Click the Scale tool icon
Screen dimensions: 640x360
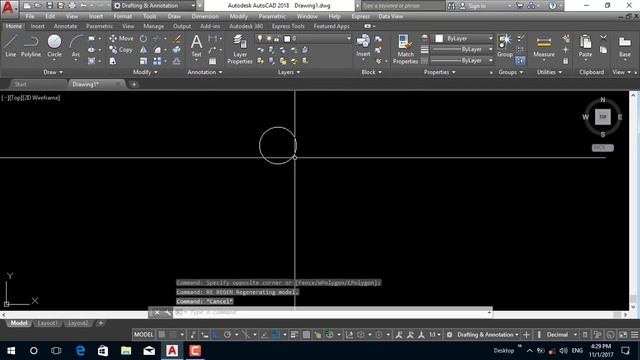[143, 61]
